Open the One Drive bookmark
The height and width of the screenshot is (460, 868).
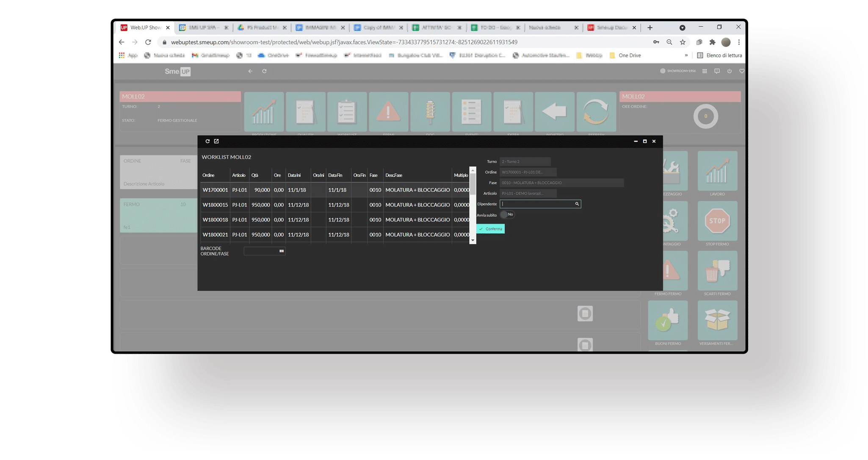pos(625,55)
